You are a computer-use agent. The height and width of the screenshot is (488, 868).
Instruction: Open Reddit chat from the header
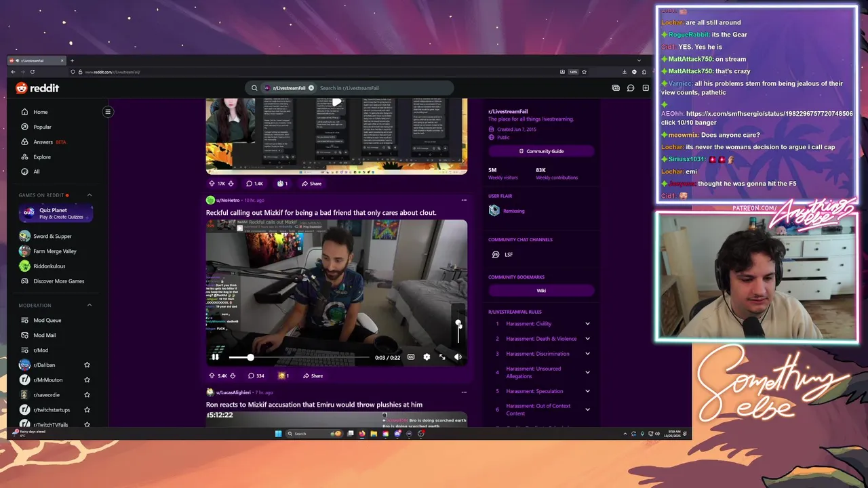pos(631,88)
